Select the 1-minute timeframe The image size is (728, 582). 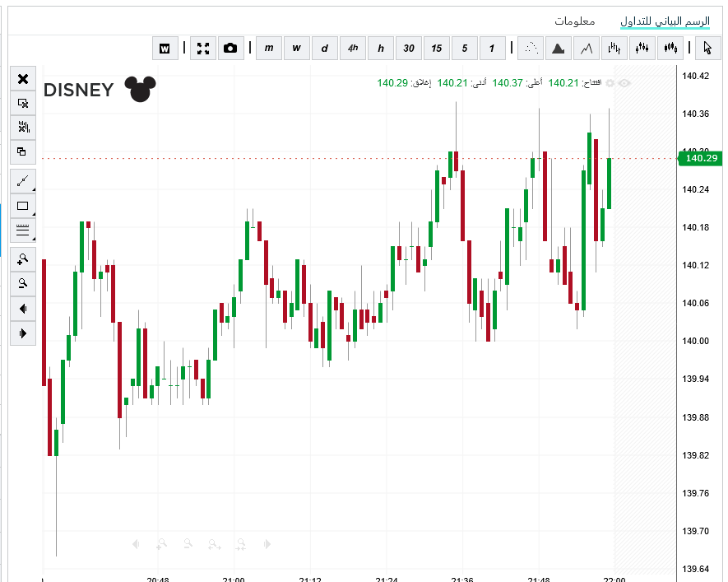tap(492, 49)
